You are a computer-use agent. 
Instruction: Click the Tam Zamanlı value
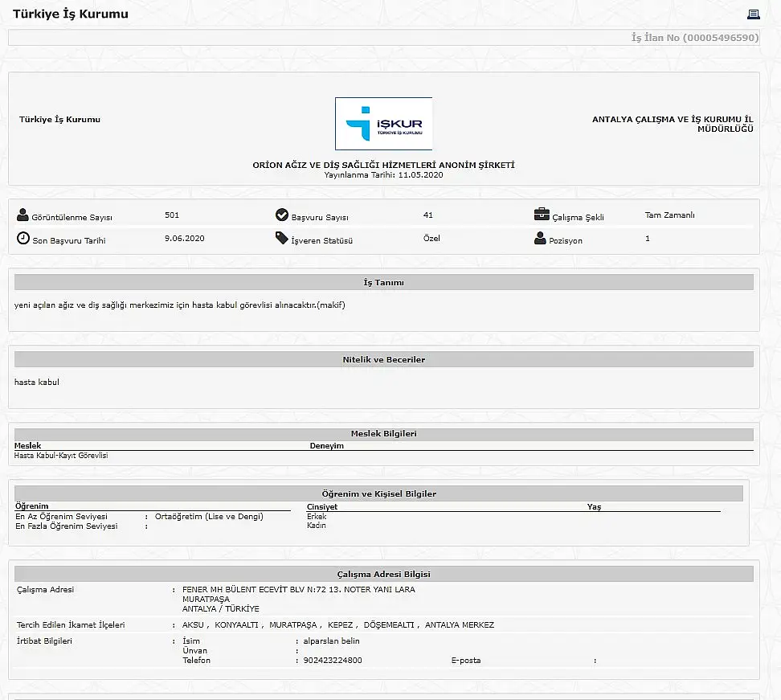669,215
